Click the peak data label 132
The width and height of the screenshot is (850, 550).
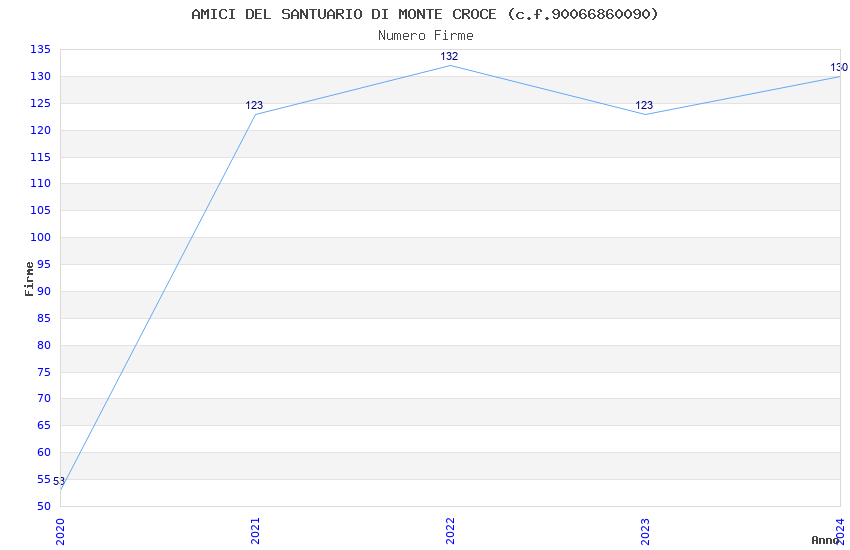pyautogui.click(x=449, y=56)
